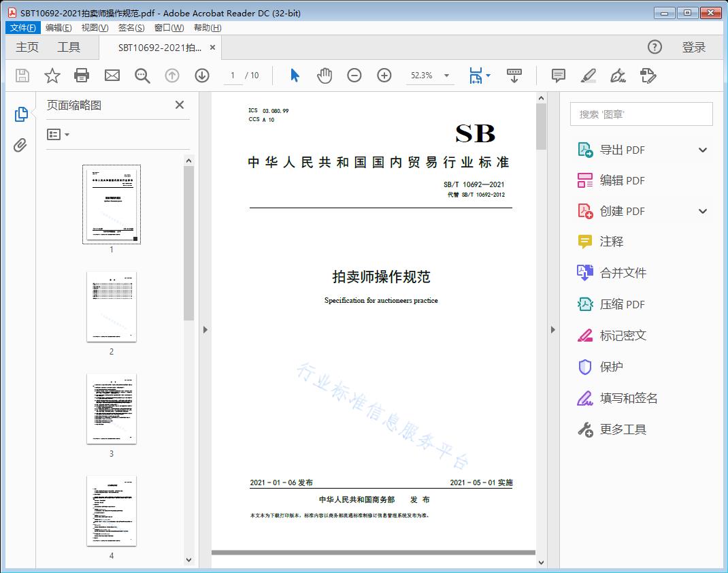Open the Add Sticky Note comment tool
This screenshot has height=573, width=728.
558,76
